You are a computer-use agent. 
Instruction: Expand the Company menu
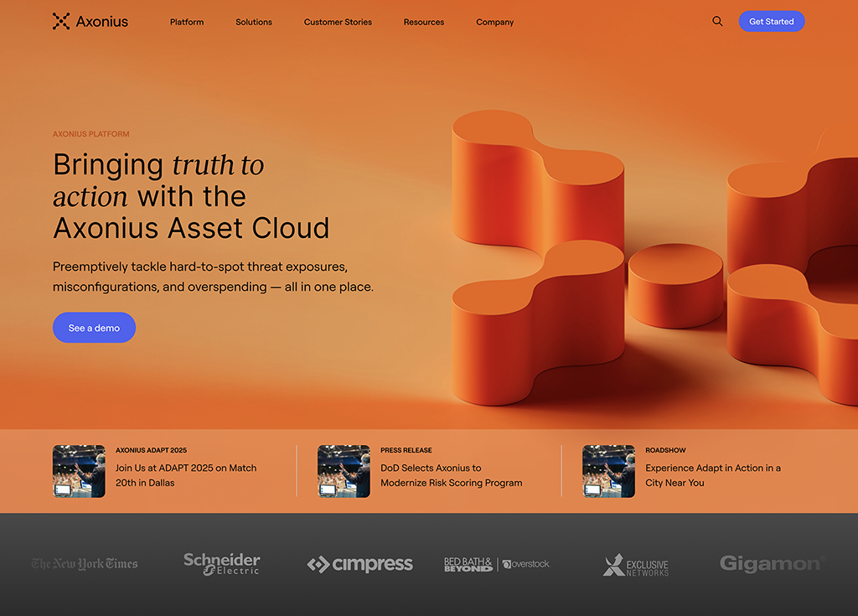point(495,23)
